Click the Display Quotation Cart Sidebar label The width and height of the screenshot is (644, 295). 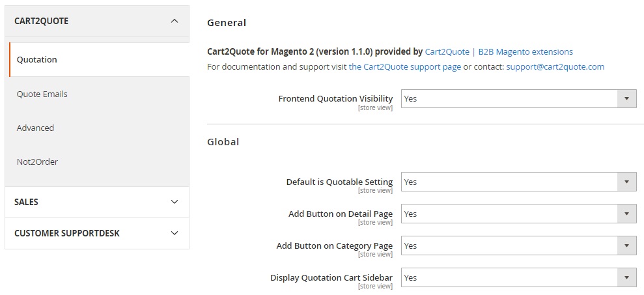pyautogui.click(x=331, y=277)
